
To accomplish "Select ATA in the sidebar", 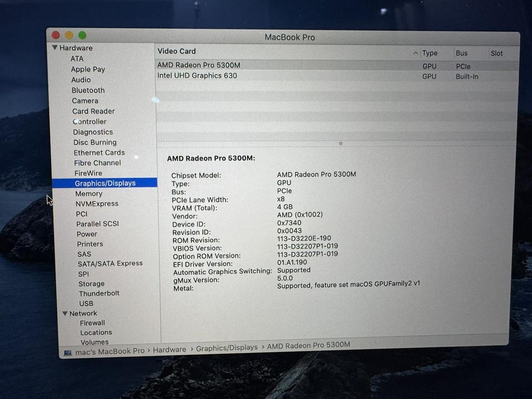I will pos(77,59).
